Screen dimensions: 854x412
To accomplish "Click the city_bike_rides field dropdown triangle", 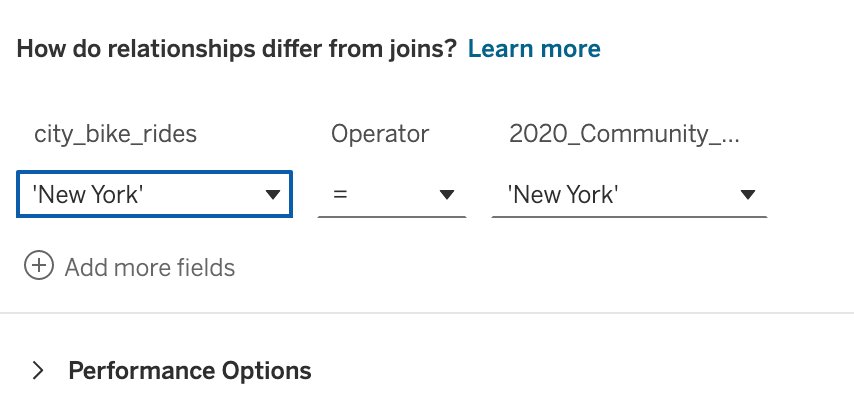I will 272,195.
